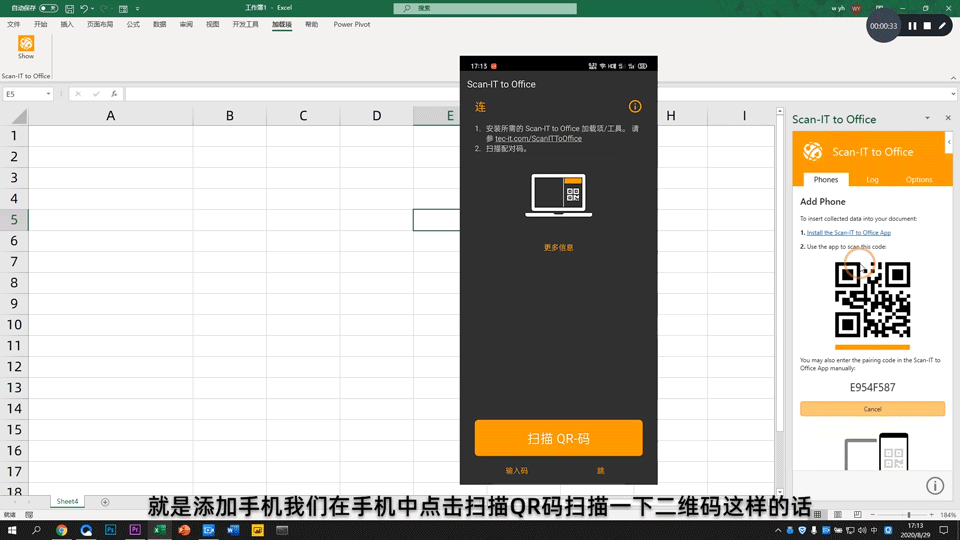This screenshot has height=540, width=960.
Task: Open the Name Box dropdown showing E5
Action: [x=48, y=94]
